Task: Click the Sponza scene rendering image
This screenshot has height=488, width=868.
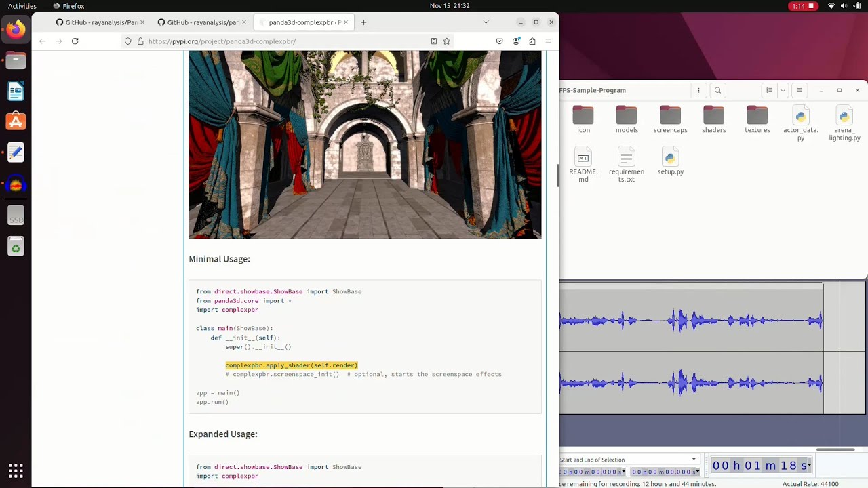Action: coord(365,144)
